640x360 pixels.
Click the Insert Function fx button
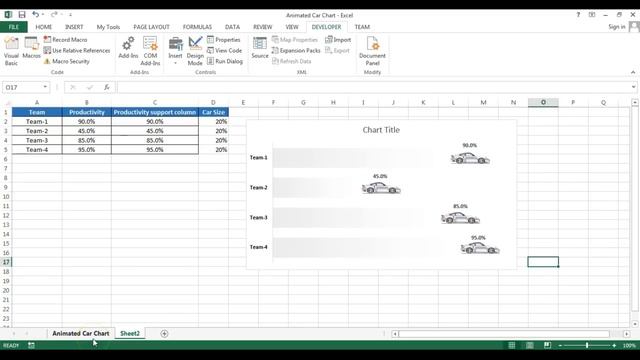tap(107, 87)
